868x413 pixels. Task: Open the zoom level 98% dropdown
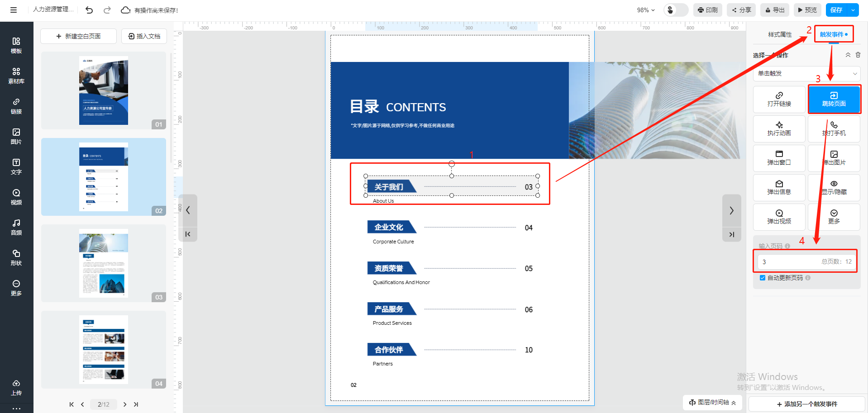tap(646, 10)
